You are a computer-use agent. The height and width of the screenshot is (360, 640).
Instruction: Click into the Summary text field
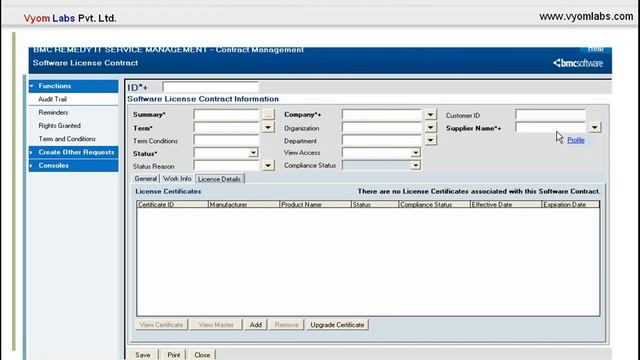click(x=227, y=115)
